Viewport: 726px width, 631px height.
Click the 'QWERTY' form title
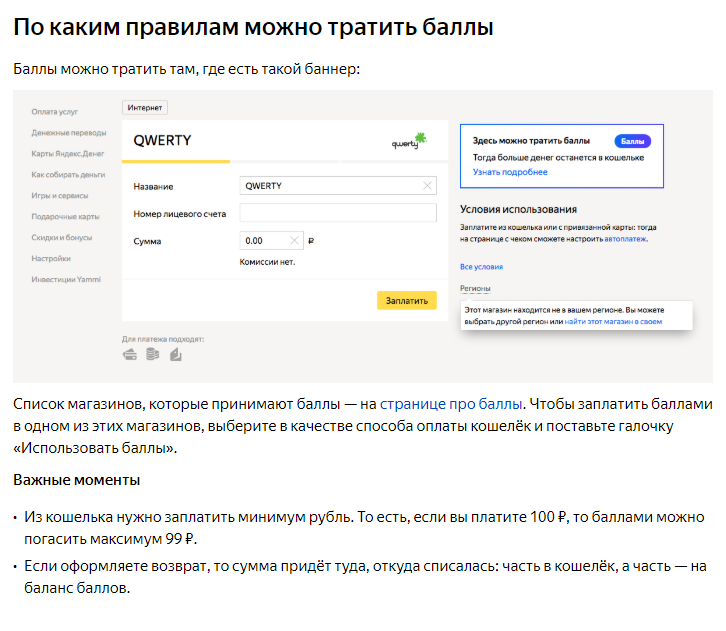click(x=162, y=140)
